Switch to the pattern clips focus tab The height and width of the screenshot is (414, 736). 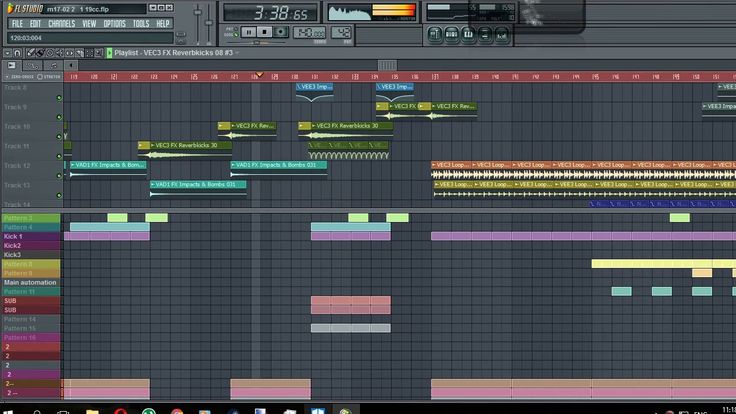coord(53,65)
